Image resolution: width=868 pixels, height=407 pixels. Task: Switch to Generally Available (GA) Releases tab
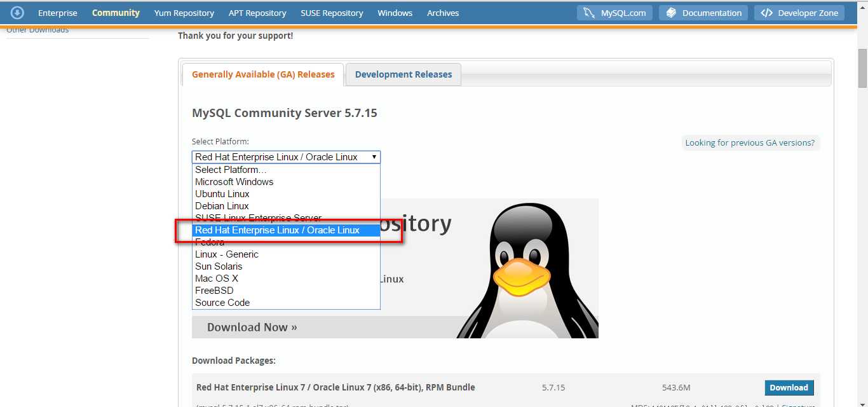[263, 74]
